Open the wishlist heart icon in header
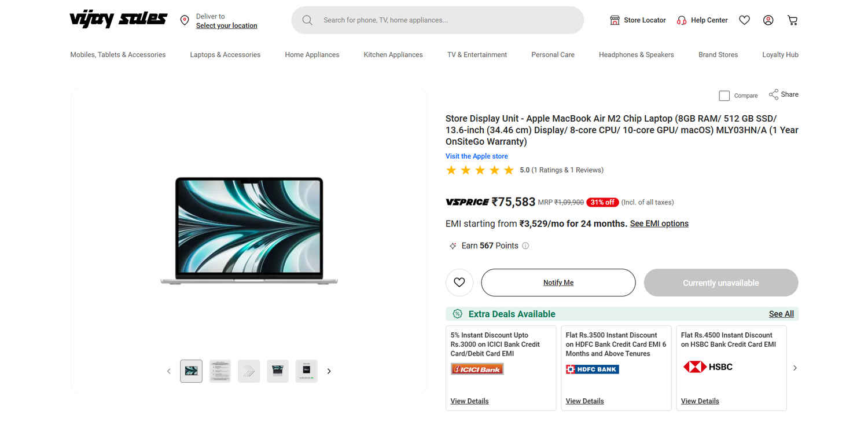Viewport: 868px width, 425px height. (744, 20)
